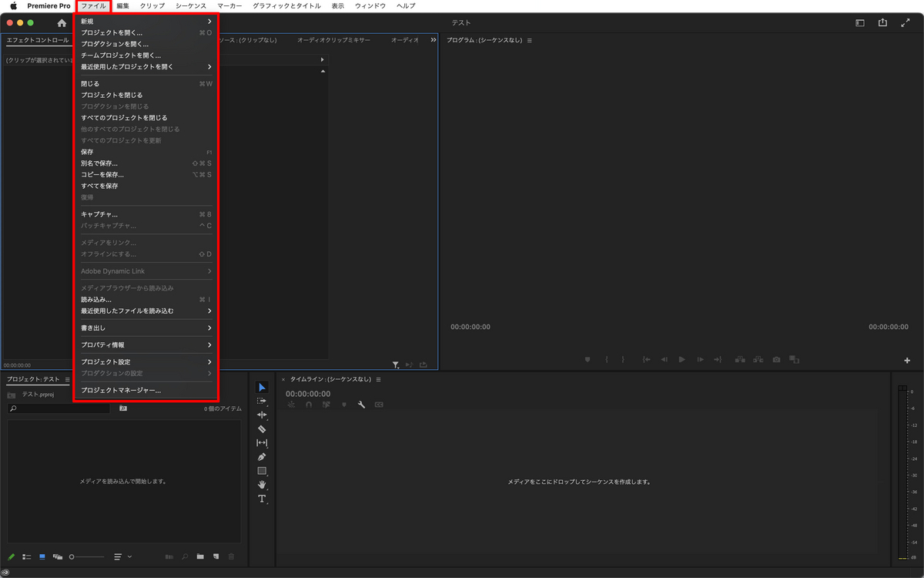Screen dimensions: 924x578
Task: Toggle Linked Selection in timeline
Action: click(x=326, y=405)
